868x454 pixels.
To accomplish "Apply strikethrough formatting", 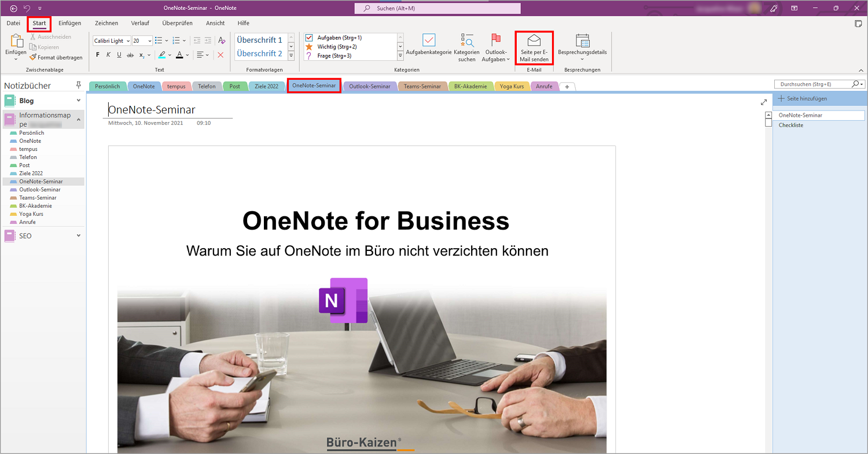I will (x=130, y=55).
